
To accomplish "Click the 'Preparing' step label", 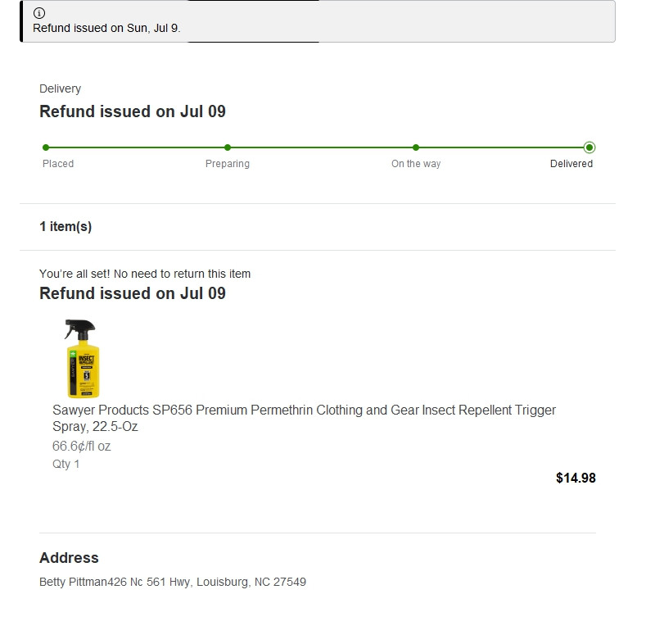I will pyautogui.click(x=228, y=164).
